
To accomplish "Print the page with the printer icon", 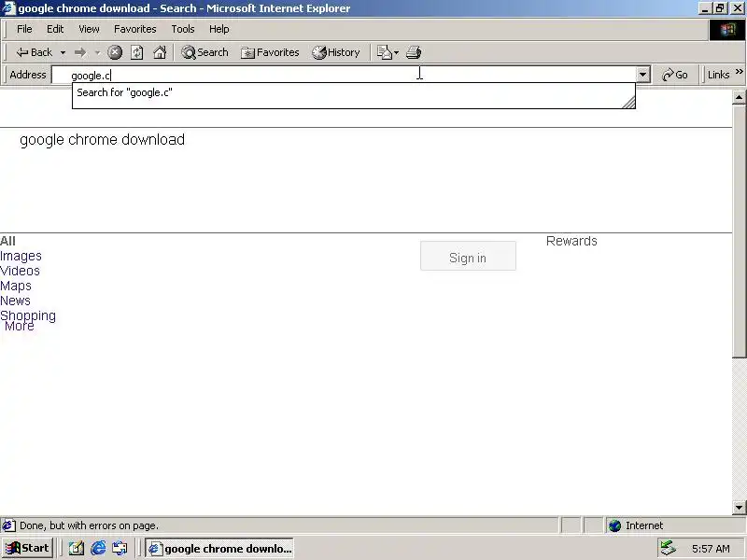I will click(414, 52).
